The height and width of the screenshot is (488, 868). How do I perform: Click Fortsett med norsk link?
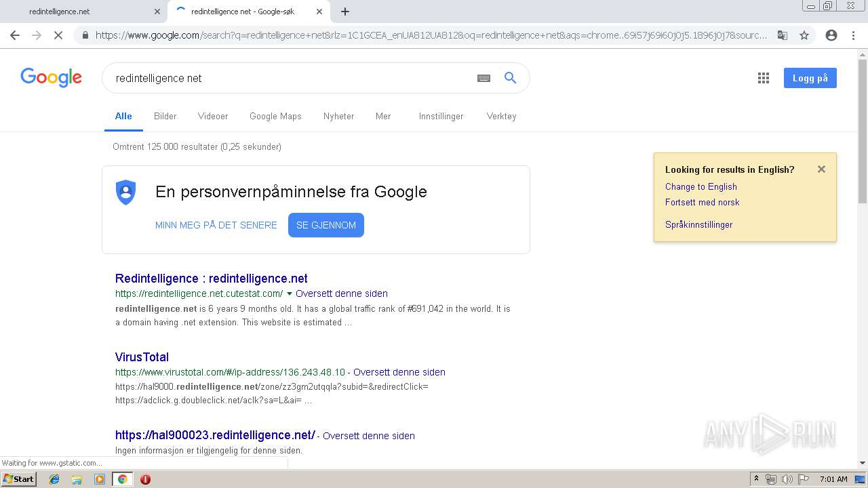pos(702,202)
